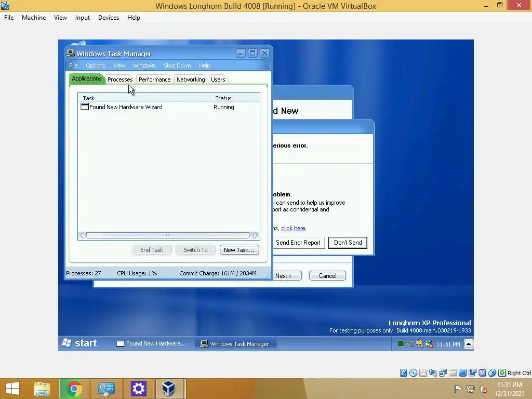Click the Task column header

(144, 98)
